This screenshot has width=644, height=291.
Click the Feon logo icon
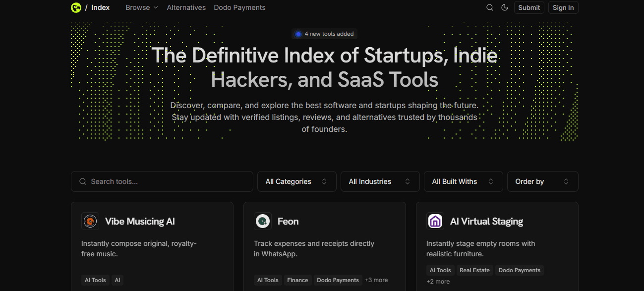pyautogui.click(x=263, y=221)
